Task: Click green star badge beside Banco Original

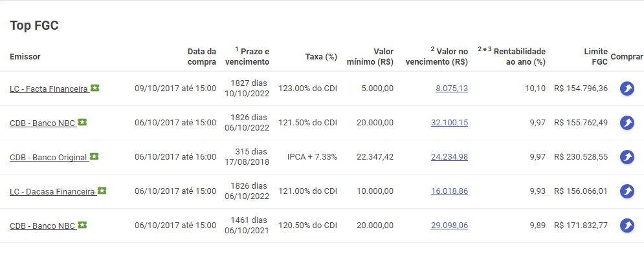Action: (94, 156)
